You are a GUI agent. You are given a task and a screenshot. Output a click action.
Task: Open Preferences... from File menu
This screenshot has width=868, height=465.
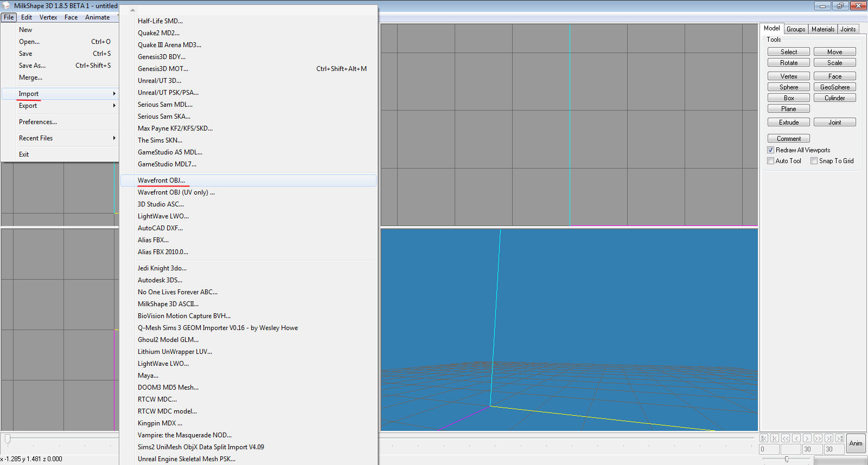(x=60, y=122)
